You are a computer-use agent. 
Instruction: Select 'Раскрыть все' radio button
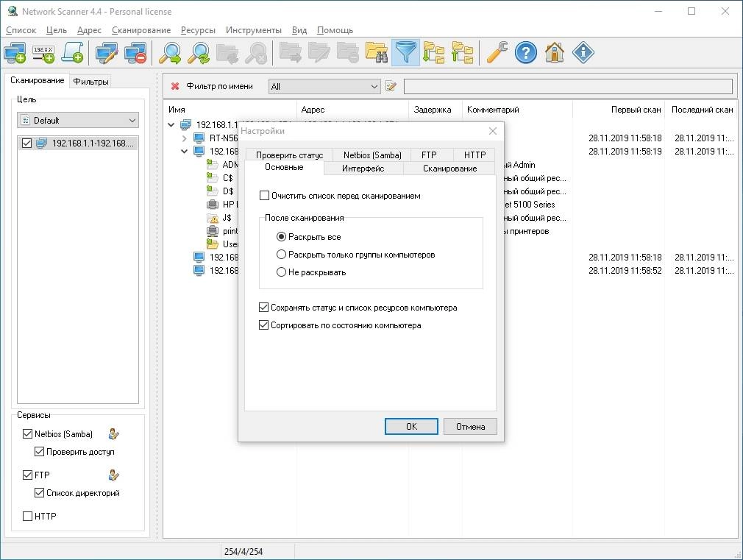[281, 237]
